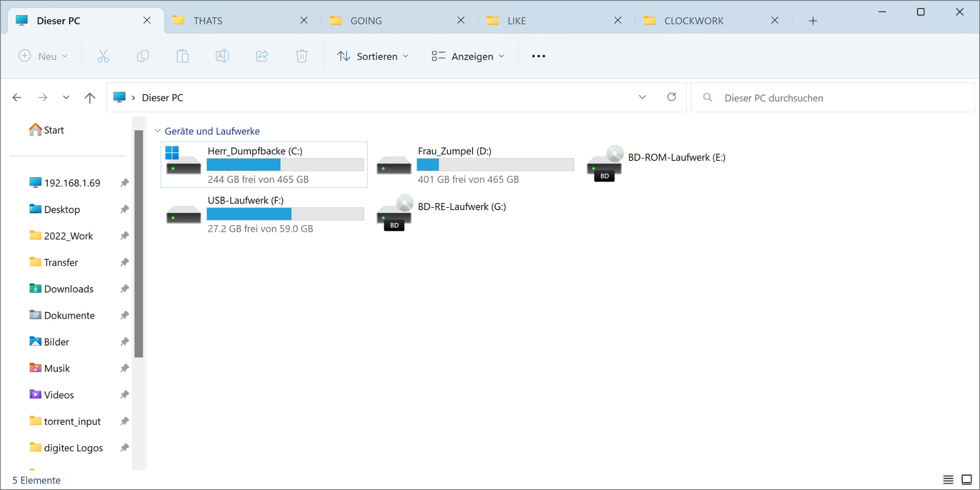The image size is (980, 490).
Task: Click the Paste clipboard icon
Action: pyautogui.click(x=182, y=56)
